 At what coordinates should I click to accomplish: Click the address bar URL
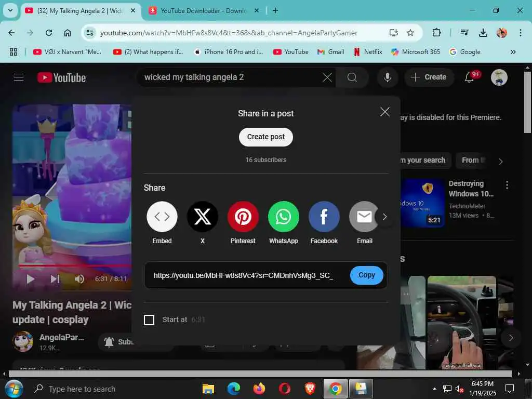pos(229,33)
